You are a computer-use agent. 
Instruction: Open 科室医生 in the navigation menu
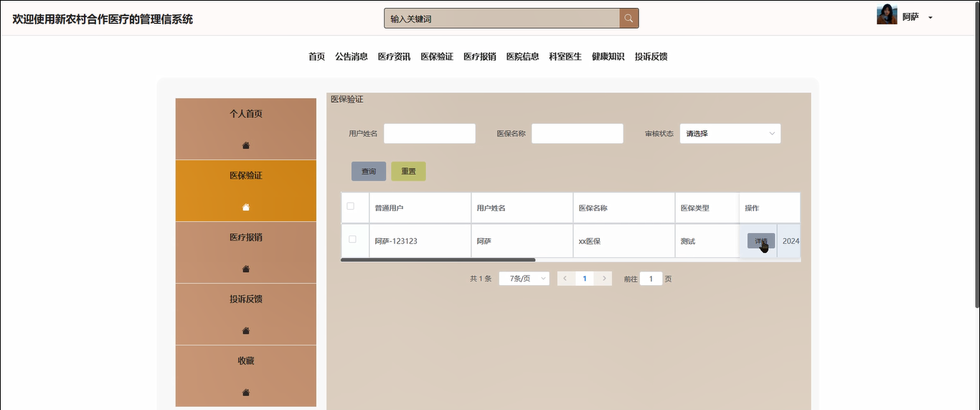pos(565,57)
